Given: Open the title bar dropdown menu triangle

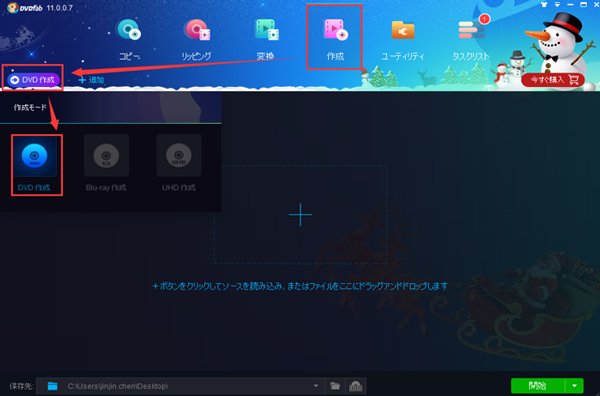Looking at the screenshot, I should pos(557,5).
